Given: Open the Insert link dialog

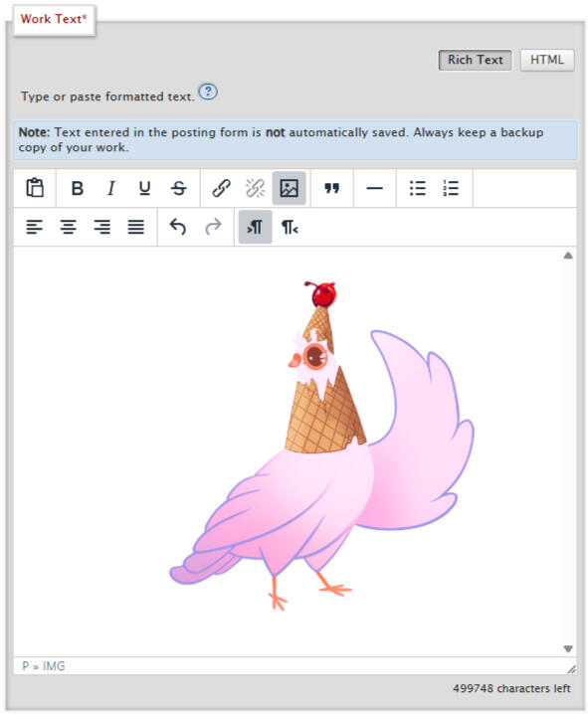Looking at the screenshot, I should (221, 188).
